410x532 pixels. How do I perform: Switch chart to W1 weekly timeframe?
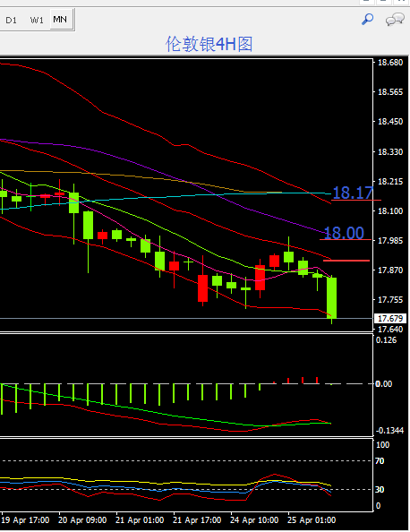[37, 20]
